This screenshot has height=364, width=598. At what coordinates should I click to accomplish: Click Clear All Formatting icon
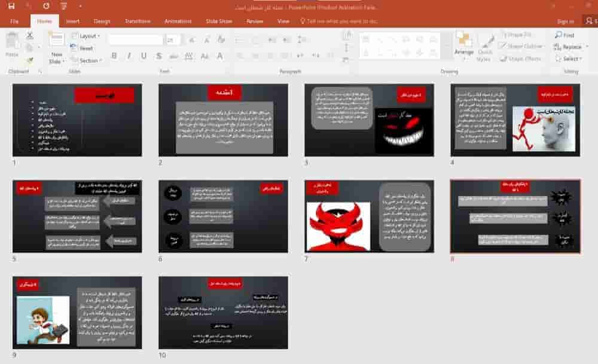tap(221, 39)
